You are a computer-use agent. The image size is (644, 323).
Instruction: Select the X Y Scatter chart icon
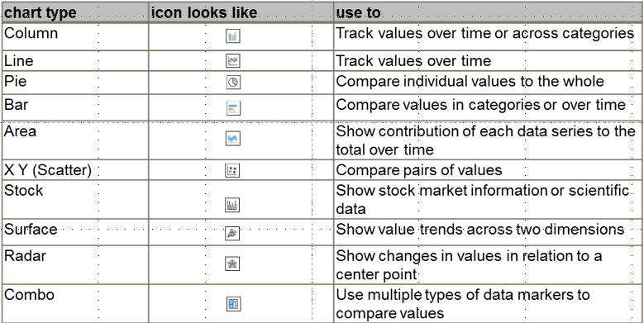(233, 170)
